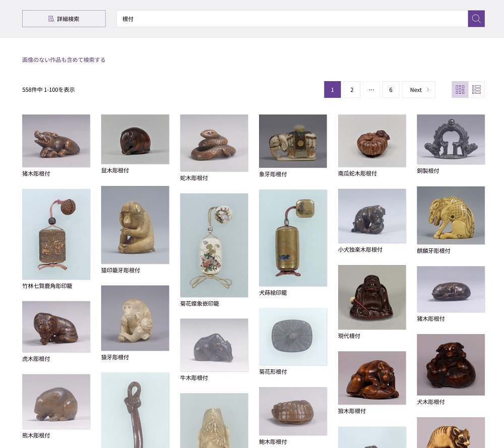Switch to the list view layout
Screen dimensions: 504x448
click(476, 89)
